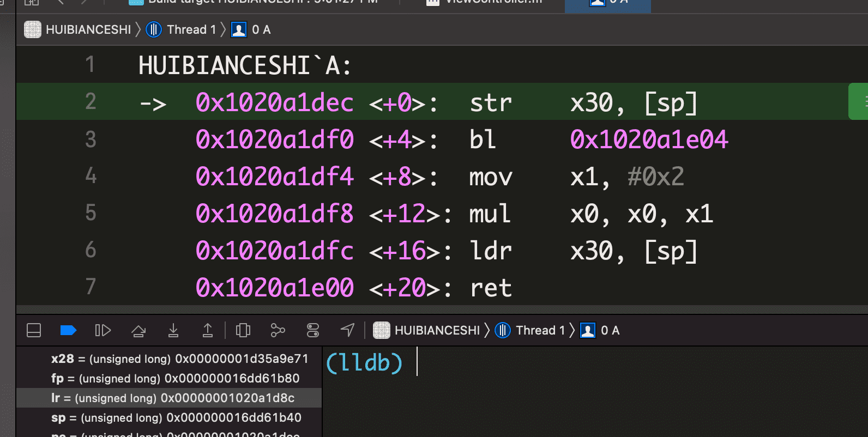
Task: Click the ret instruction on line 7
Action: pos(491,288)
